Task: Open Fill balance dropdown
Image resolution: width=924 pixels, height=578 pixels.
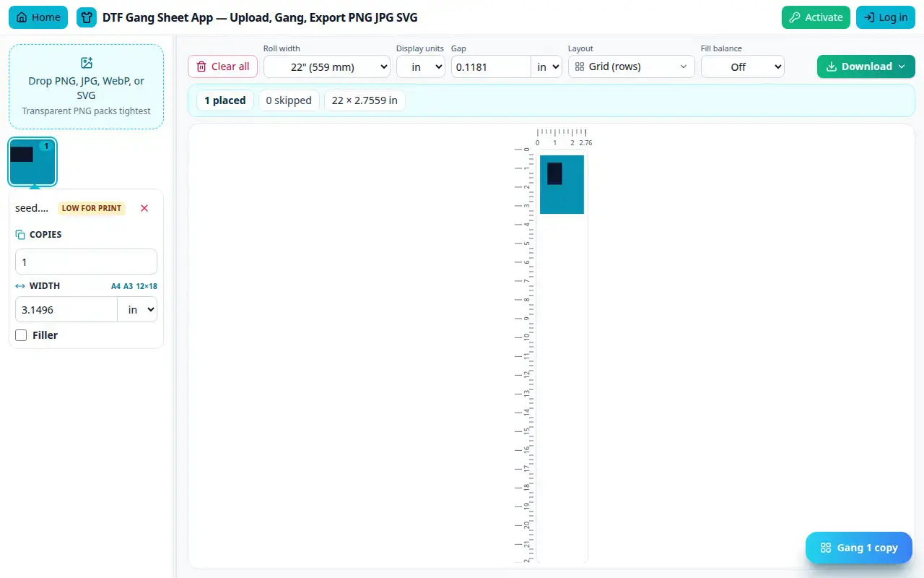Action: pos(743,67)
